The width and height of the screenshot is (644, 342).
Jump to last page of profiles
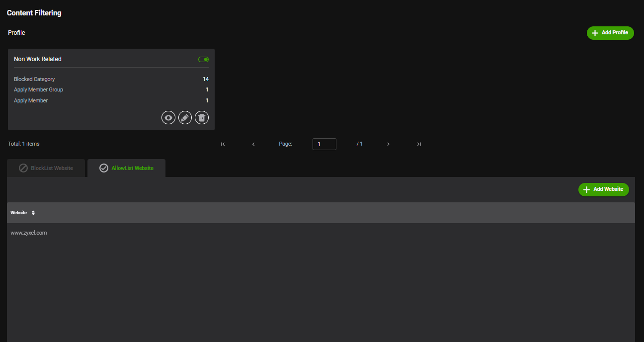[419, 144]
